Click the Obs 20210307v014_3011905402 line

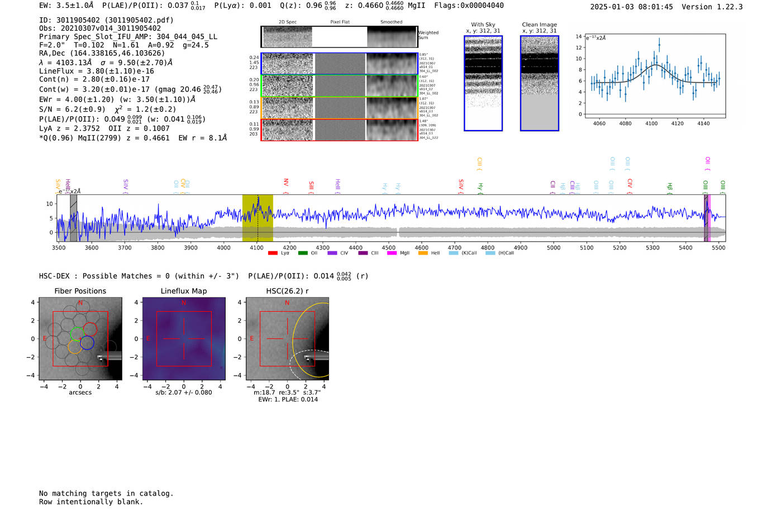pos(100,28)
